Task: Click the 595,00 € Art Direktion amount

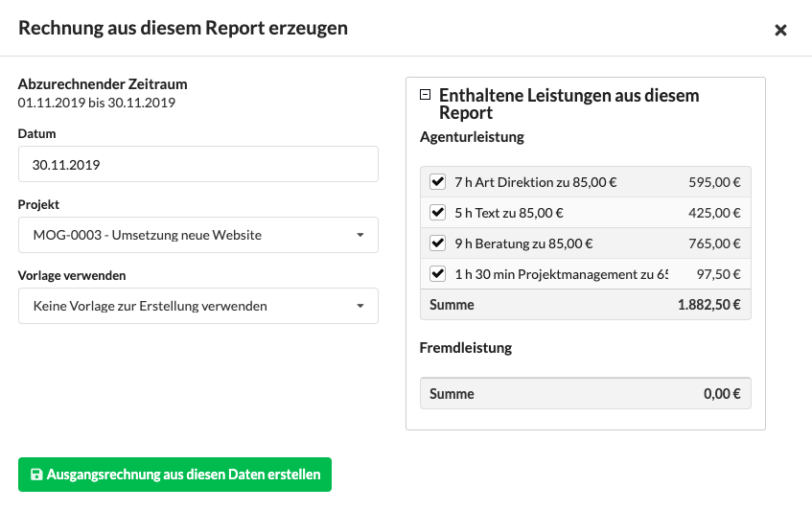Action: (714, 182)
